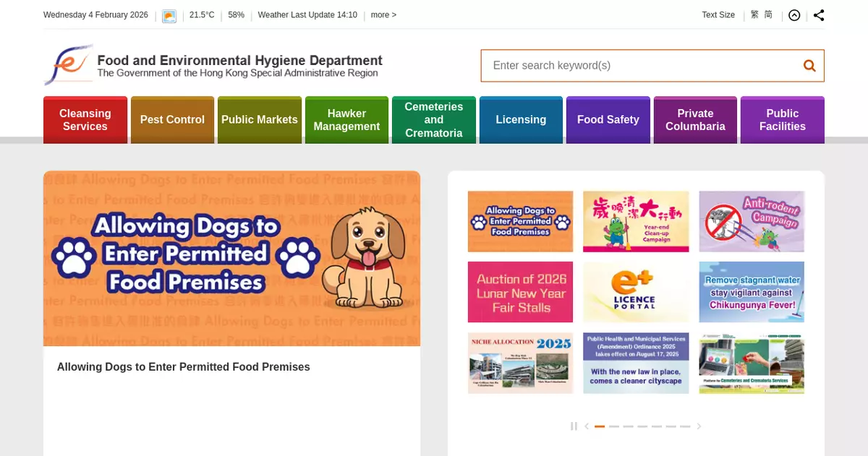Screen dimensions: 868x456
Task: Click the orange search magnifier icon
Action: coord(809,66)
